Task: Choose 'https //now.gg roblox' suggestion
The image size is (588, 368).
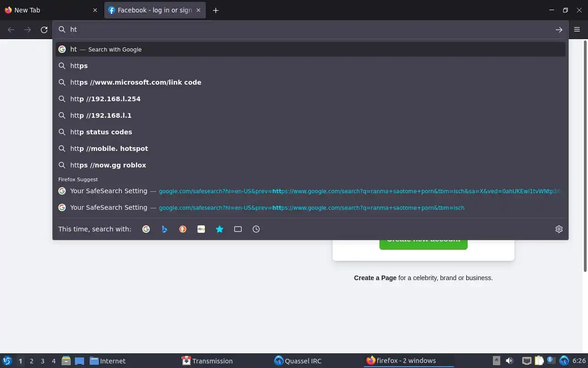Action: [x=311, y=165]
